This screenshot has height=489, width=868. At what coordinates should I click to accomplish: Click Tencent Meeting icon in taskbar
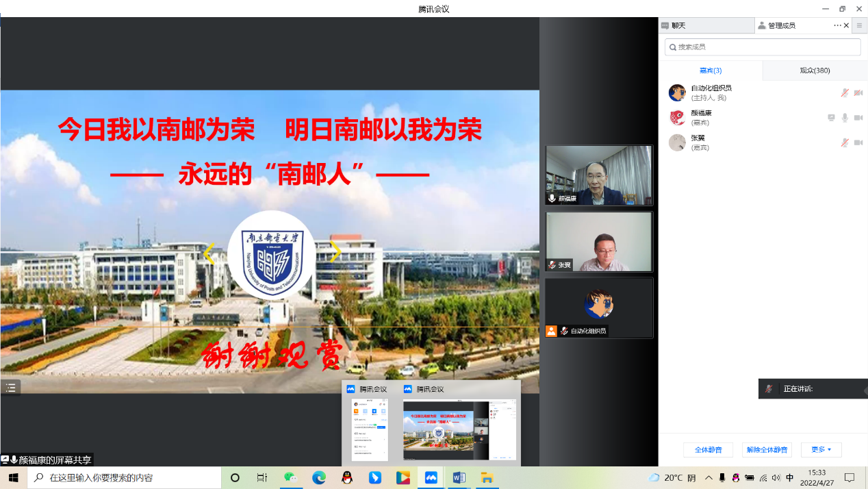click(431, 477)
